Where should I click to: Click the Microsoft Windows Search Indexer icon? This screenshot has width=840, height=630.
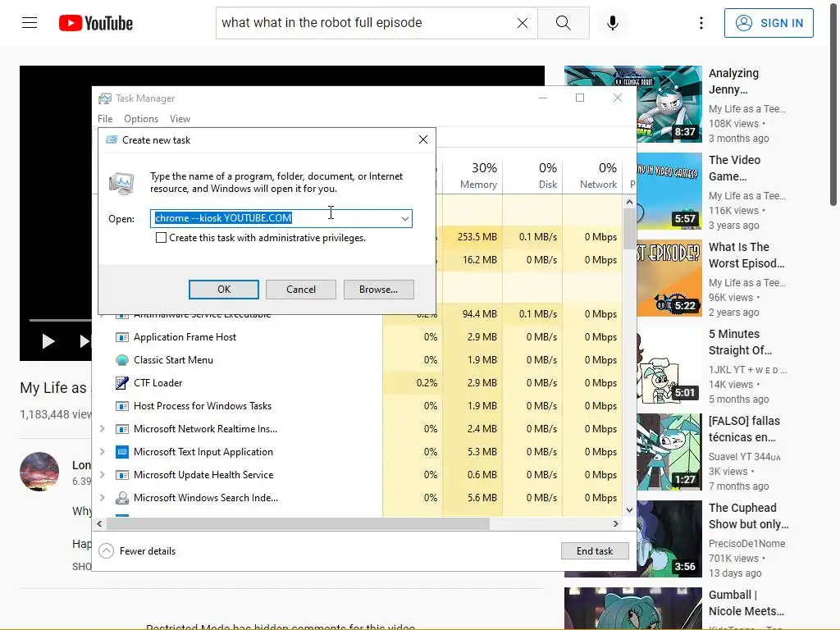[122, 498]
